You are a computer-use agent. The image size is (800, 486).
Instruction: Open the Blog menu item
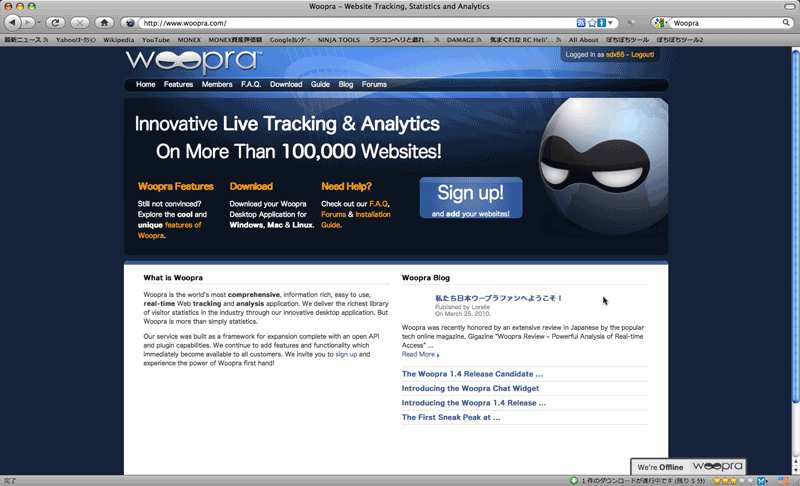[345, 85]
